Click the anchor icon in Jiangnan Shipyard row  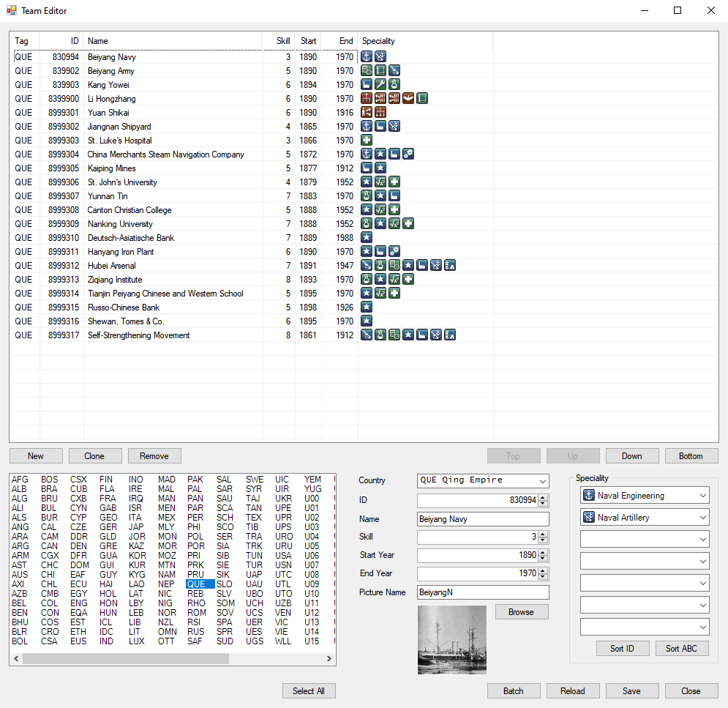(367, 127)
